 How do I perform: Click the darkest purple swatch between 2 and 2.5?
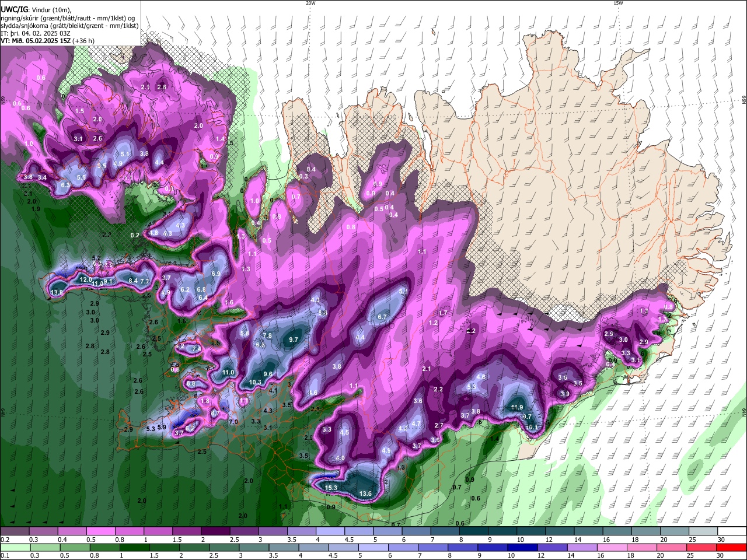pyautogui.click(x=215, y=531)
